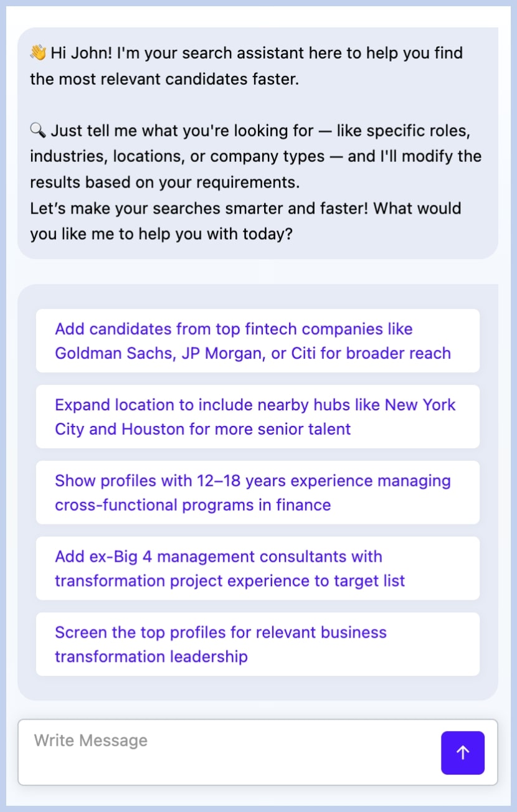Click "results based on your requirements" line
Viewport: 517px width, 812px height.
click(x=164, y=182)
